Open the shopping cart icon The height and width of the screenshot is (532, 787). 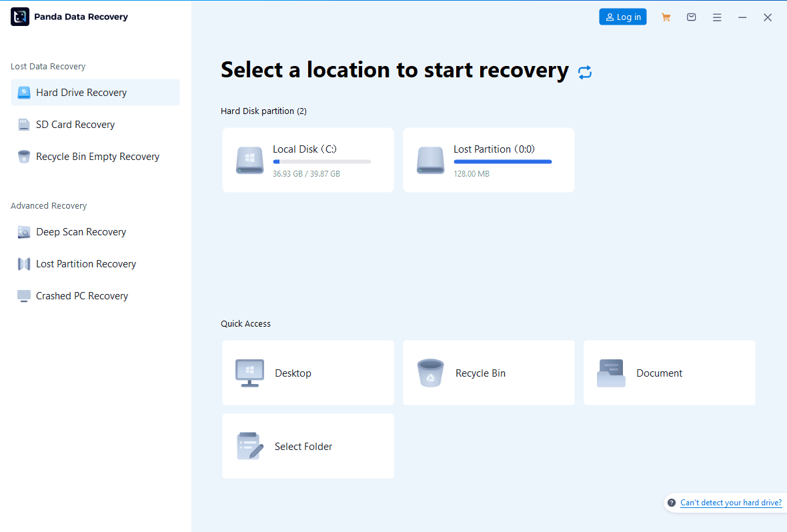click(666, 17)
